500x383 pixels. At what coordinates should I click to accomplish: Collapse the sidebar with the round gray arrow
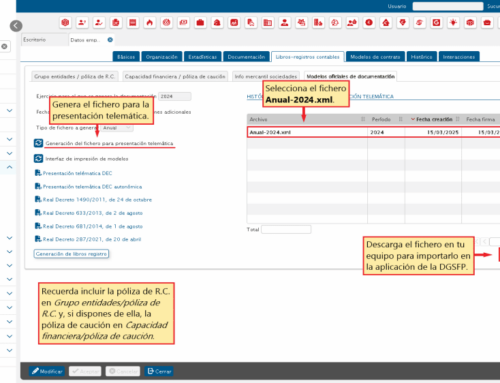16,26
